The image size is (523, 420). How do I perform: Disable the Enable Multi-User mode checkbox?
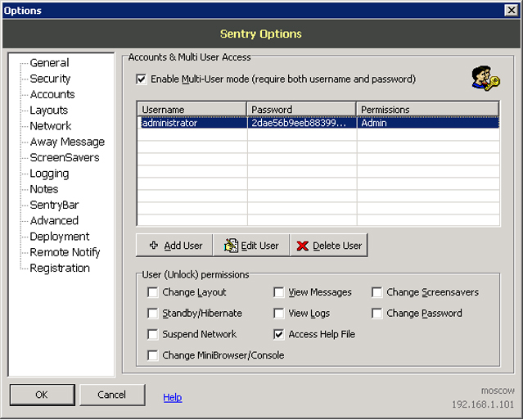coord(142,79)
